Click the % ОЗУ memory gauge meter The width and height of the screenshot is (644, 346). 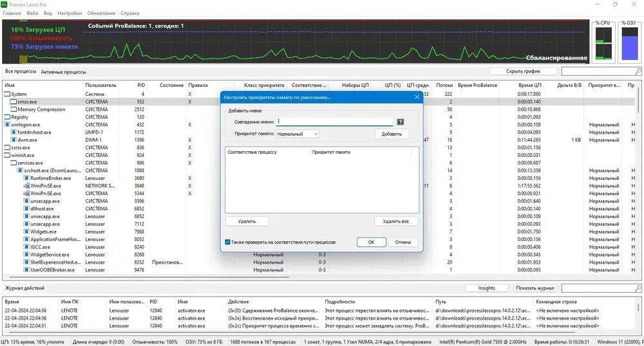(x=630, y=43)
